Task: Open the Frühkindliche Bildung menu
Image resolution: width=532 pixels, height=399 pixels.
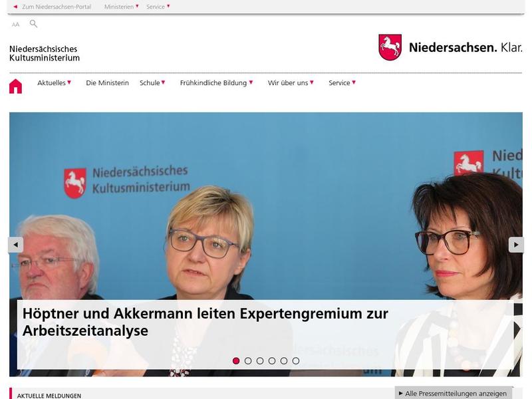Action: coord(217,82)
